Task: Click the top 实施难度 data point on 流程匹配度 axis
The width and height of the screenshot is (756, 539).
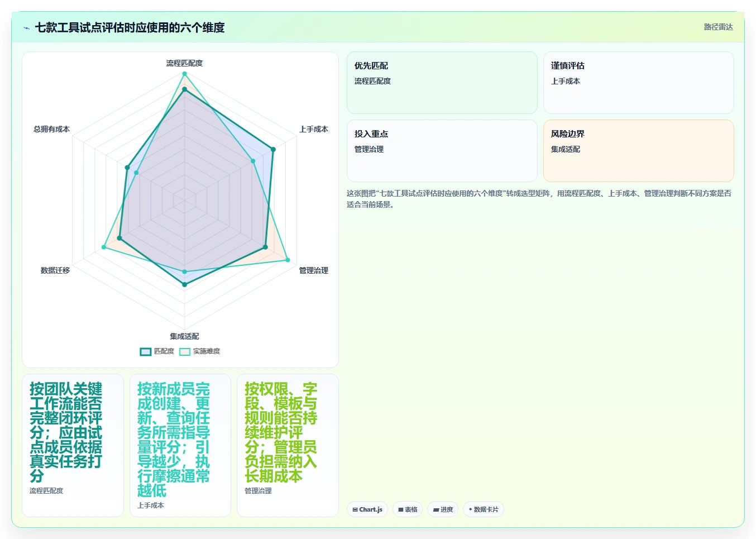Action: (x=184, y=74)
